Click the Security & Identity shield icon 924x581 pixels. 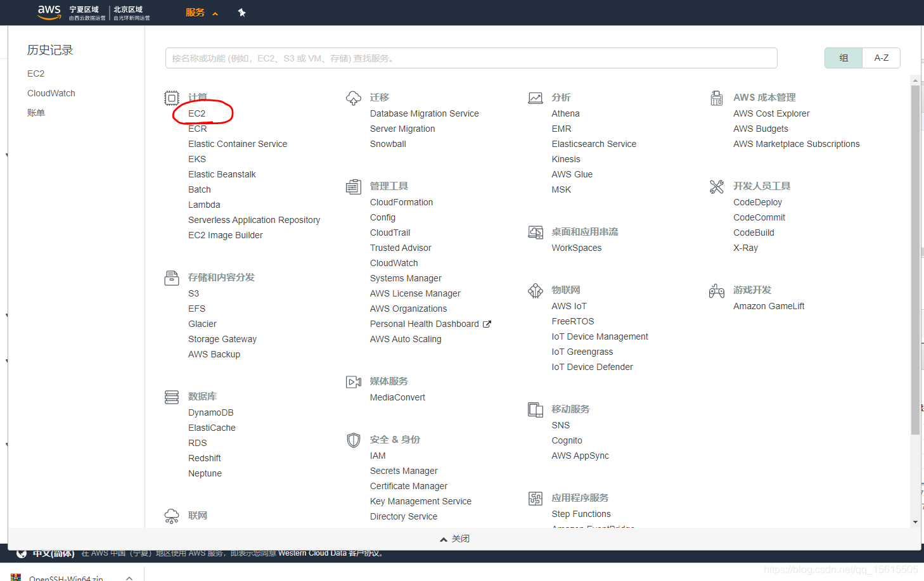(x=354, y=440)
